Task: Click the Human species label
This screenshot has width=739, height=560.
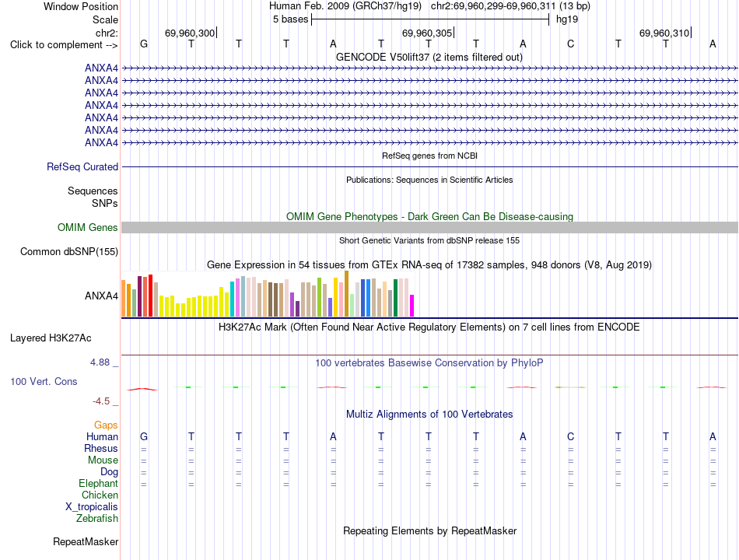Action: (102, 437)
